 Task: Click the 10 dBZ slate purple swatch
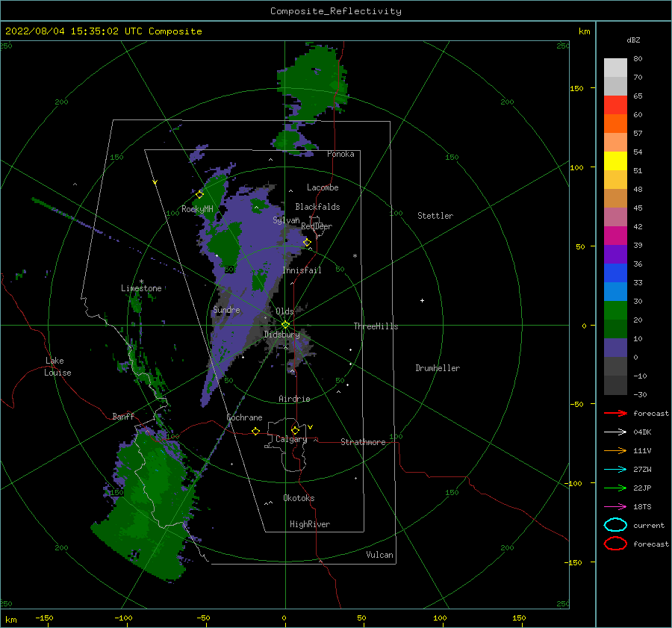pos(615,348)
